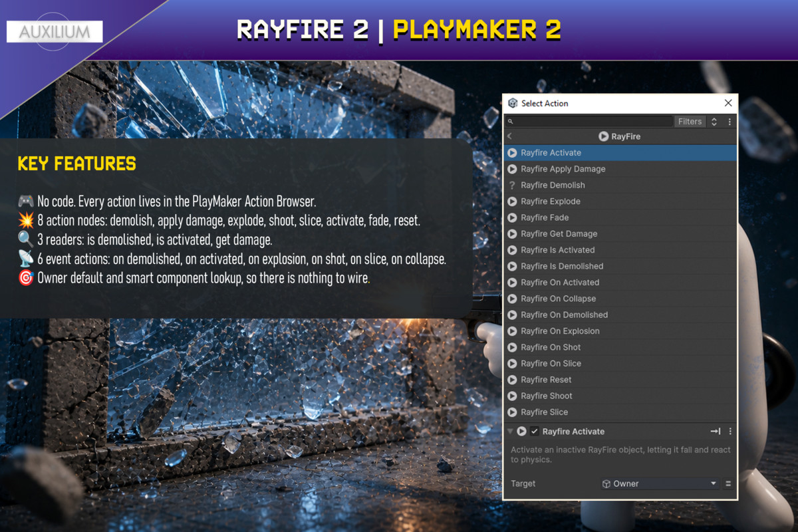Collapse the Rayfire Activate preview with disclosure triangle

(x=510, y=432)
